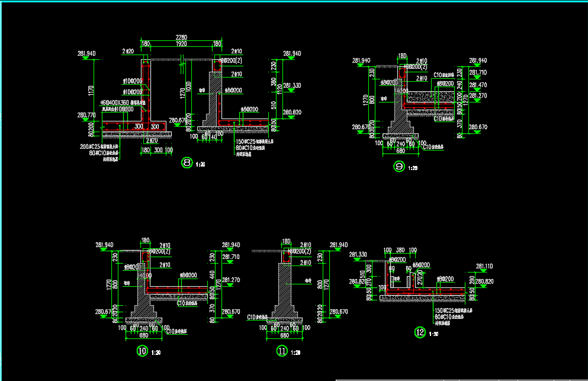
Task: Select the "281.330" elevation in detail 12
Action: click(358, 255)
